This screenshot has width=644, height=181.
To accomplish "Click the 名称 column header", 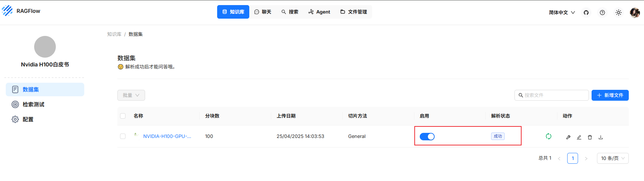I will (x=138, y=116).
